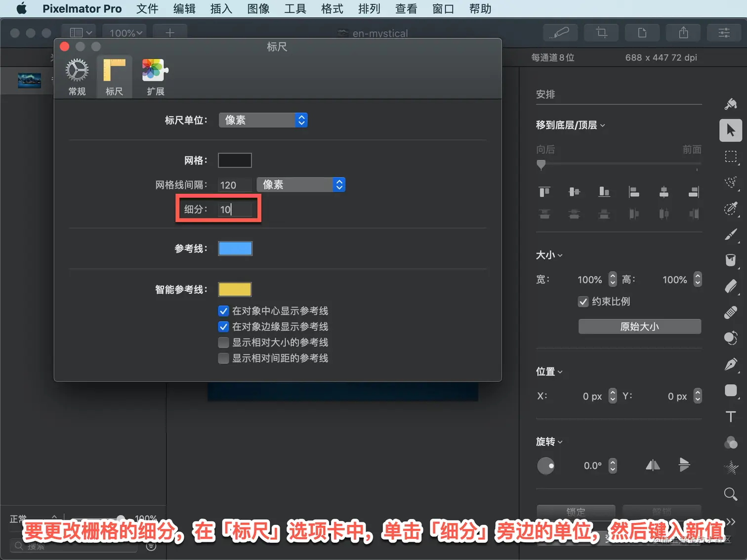
Task: Switch to the 标尺 preferences tab
Action: click(x=114, y=77)
